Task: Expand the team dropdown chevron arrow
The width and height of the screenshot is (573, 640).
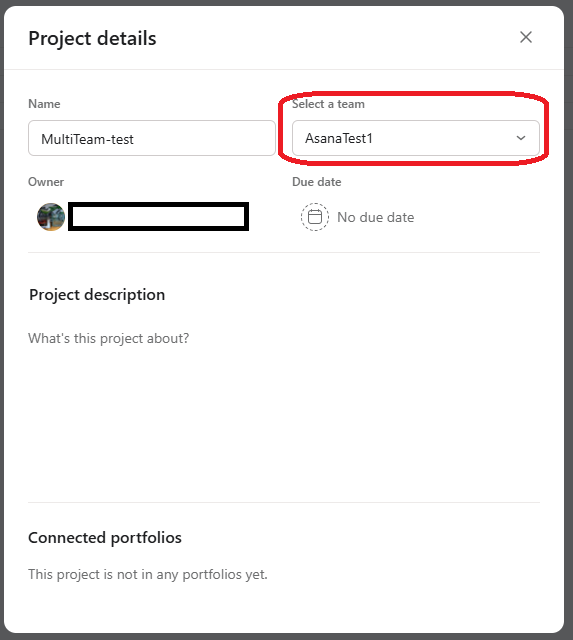Action: [x=521, y=138]
